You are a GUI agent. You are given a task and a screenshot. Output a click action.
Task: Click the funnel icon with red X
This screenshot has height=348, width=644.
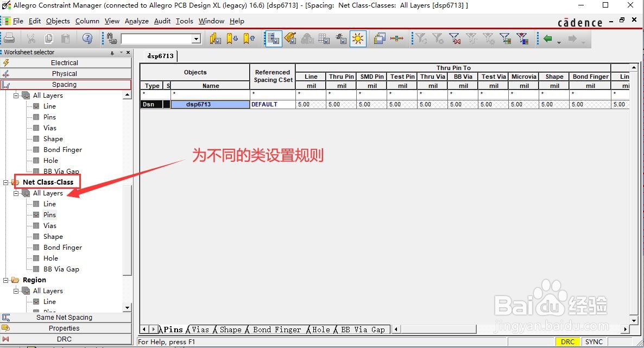pos(454,39)
